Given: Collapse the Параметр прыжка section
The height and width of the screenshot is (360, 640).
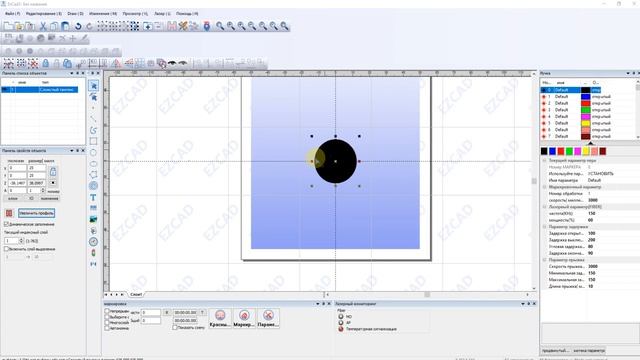Looking at the screenshot, I should pyautogui.click(x=544, y=260).
